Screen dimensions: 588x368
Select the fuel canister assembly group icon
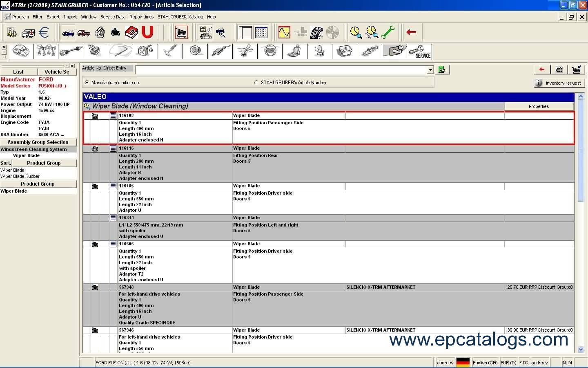tap(145, 51)
